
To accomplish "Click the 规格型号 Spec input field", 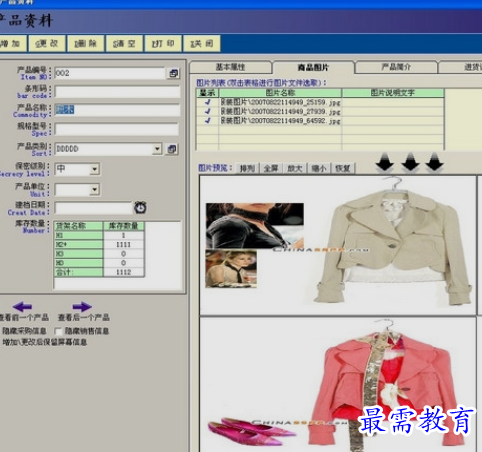I will pyautogui.click(x=117, y=129).
